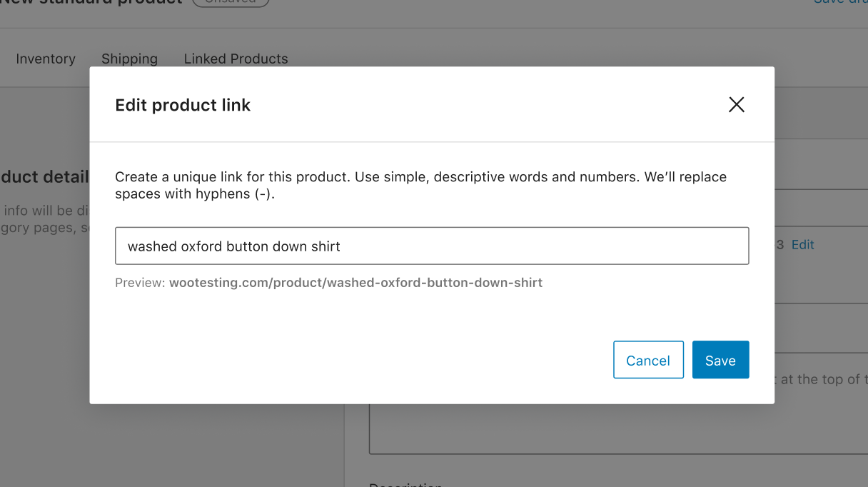Click the dialog title Edit product link
868x487 pixels.
[182, 104]
